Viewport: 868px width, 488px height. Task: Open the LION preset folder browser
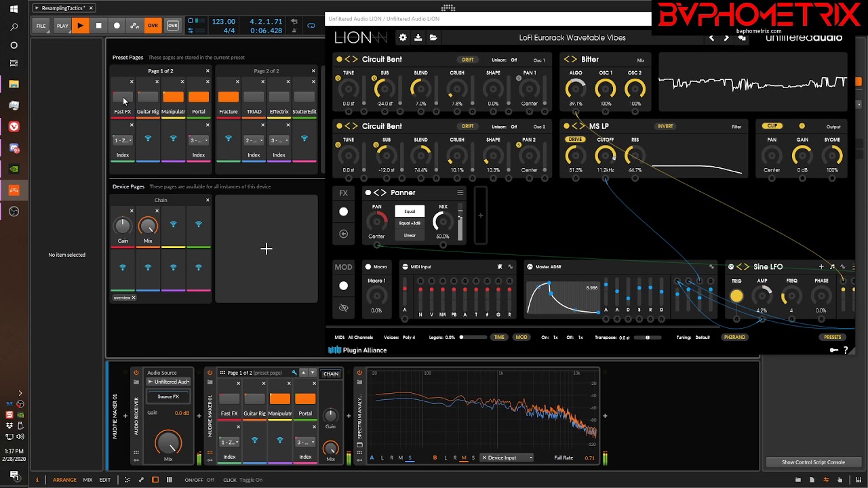[433, 38]
